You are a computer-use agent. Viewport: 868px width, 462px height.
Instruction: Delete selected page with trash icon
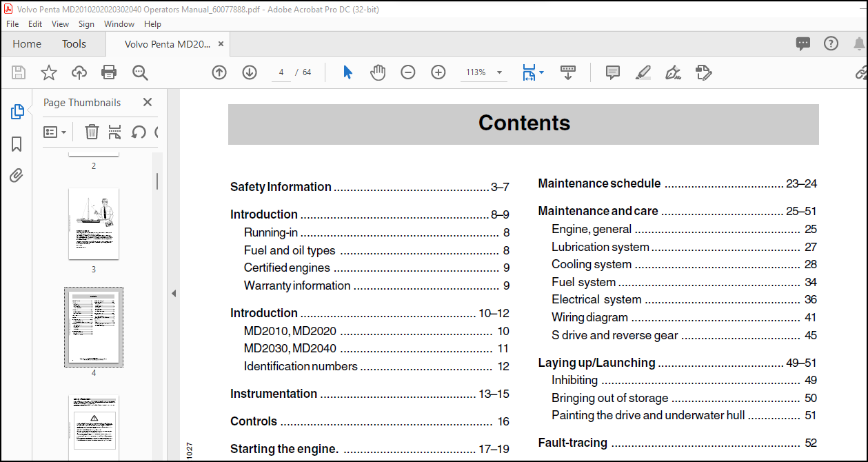92,132
